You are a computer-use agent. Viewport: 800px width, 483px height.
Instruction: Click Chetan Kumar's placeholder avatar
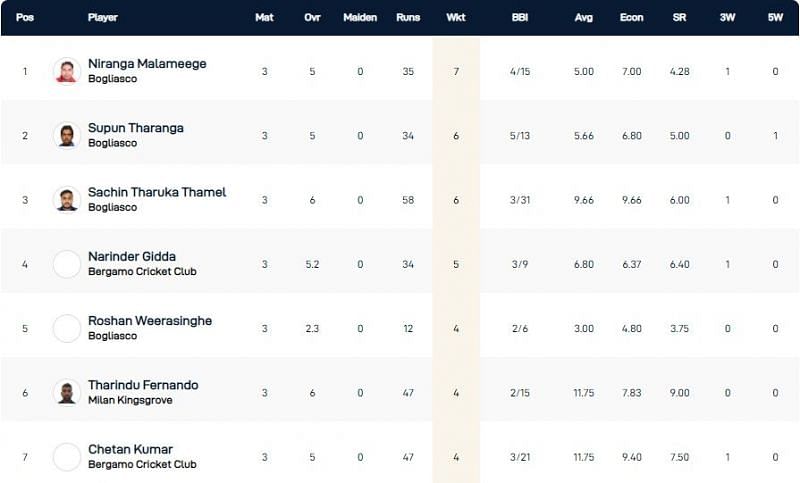tap(67, 457)
